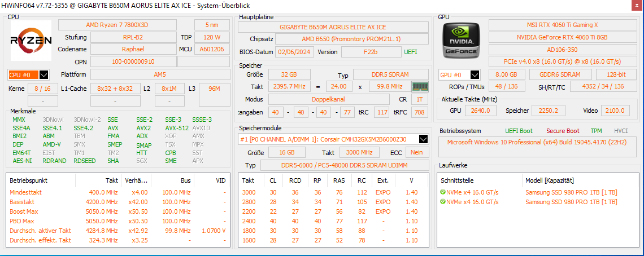Click the GPU clock value 2640.0
Viewport: 644px width, 256px height.
pyautogui.click(x=480, y=111)
